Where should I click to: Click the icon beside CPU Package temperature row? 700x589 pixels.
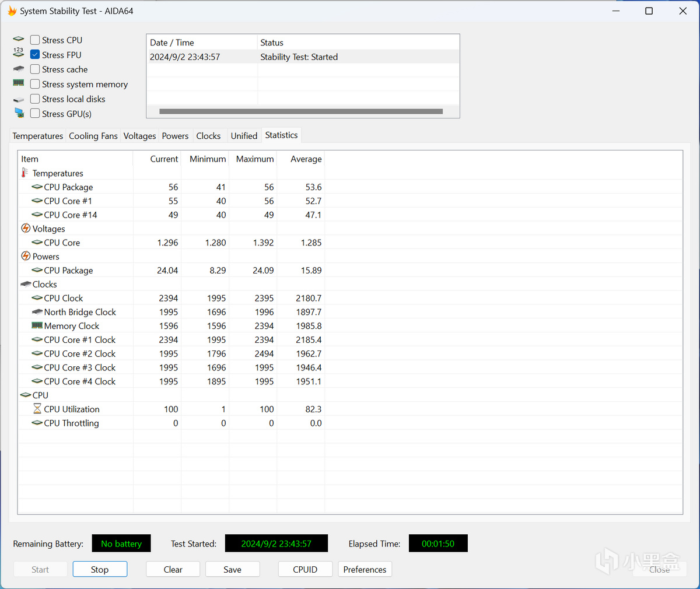[x=37, y=187]
